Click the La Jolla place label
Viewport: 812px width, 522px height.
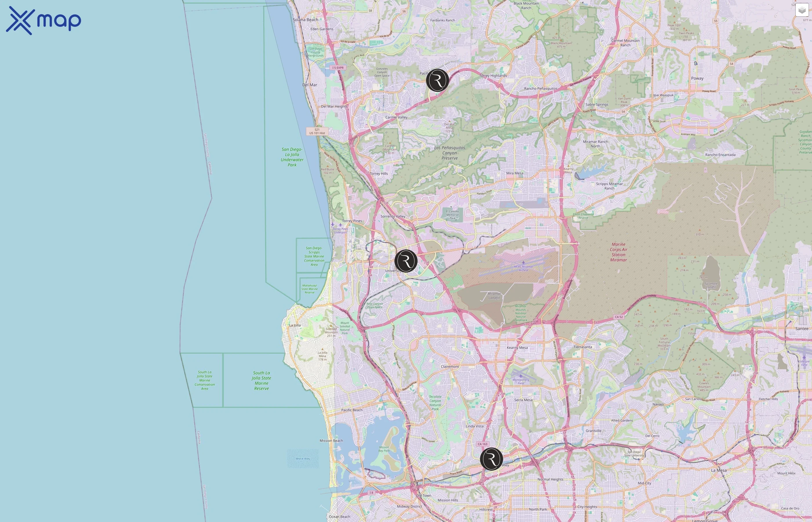(295, 325)
